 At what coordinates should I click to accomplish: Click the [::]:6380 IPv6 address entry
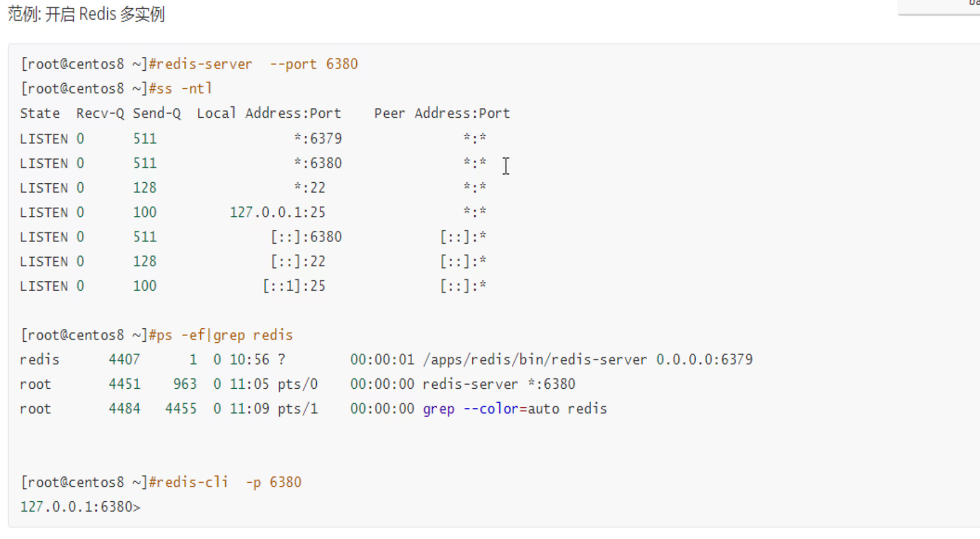click(x=306, y=237)
